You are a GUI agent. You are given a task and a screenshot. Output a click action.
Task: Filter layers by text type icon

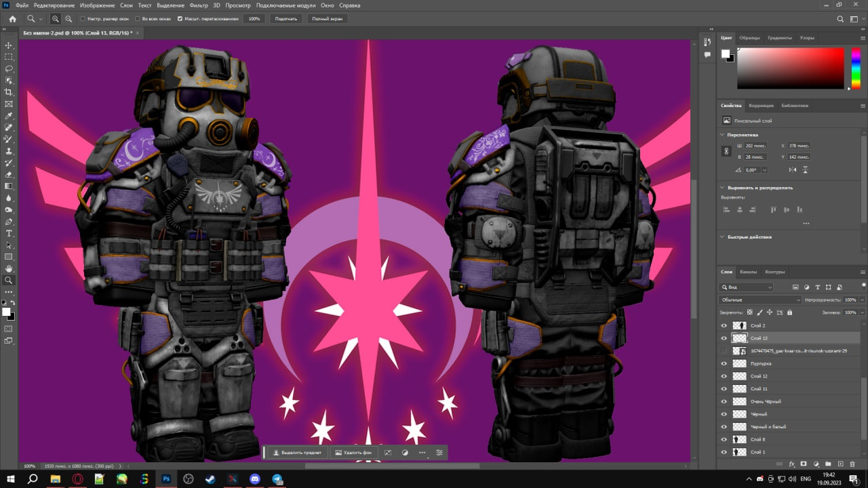pyautogui.click(x=818, y=287)
